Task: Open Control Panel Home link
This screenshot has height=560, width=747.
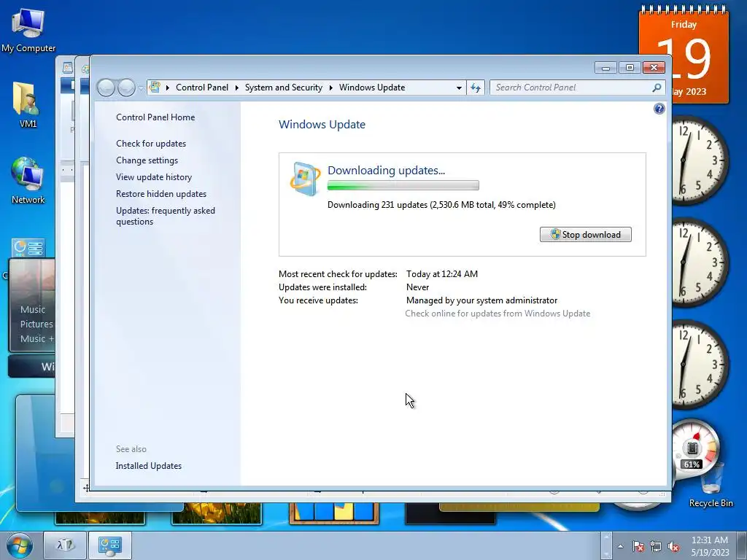Action: click(x=155, y=117)
